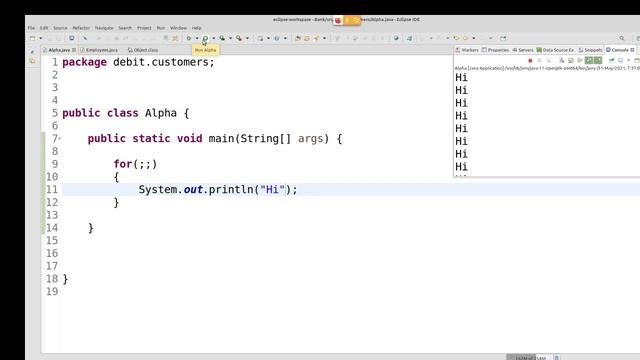Screen dimensions: 640x360
Task: Click the New file toolbar icon
Action: 32,38
